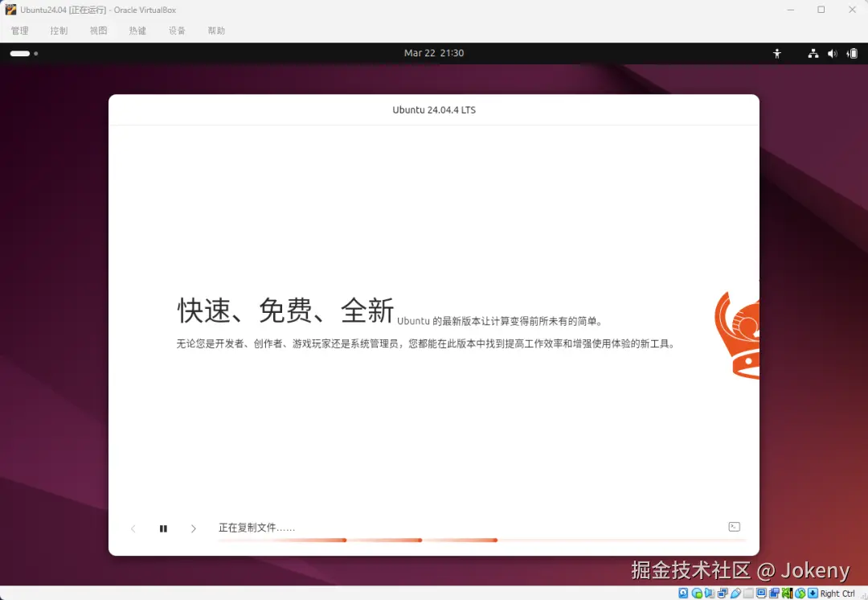The height and width of the screenshot is (600, 868).
Task: Click the Ubuntu 24.04.4 LTS installer title
Action: click(x=434, y=109)
